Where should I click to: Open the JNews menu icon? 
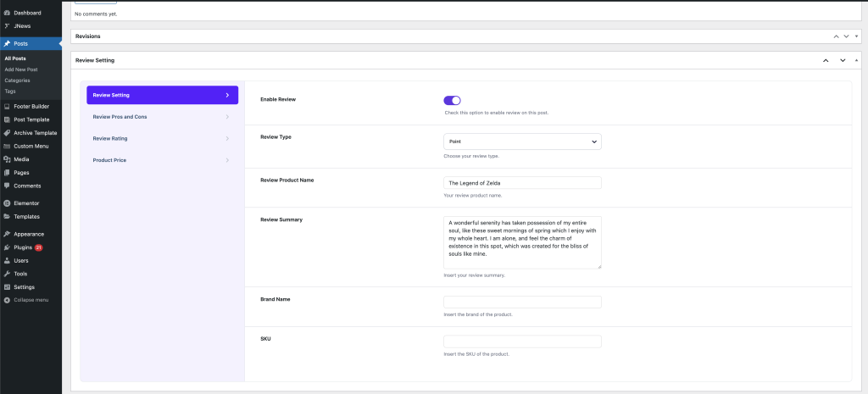[x=7, y=26]
